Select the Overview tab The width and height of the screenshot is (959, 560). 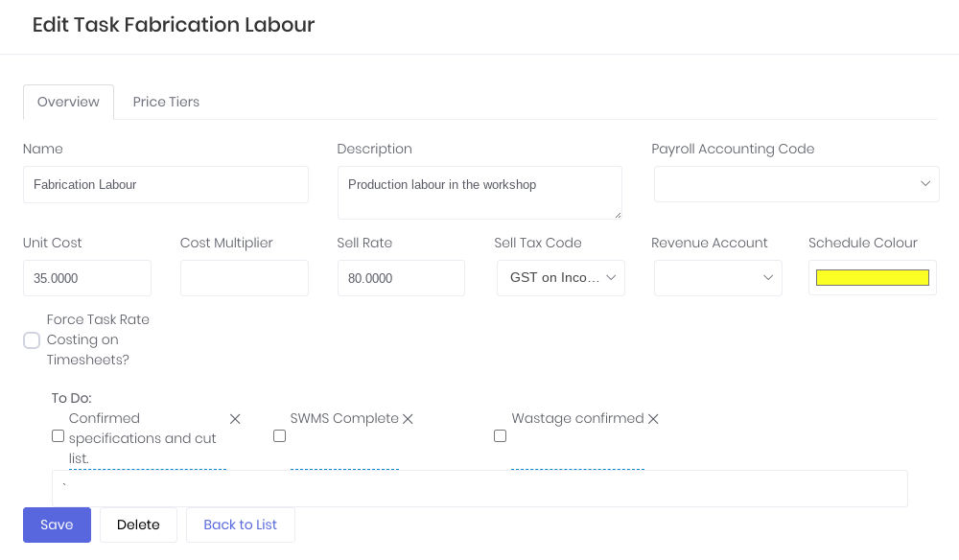click(68, 102)
